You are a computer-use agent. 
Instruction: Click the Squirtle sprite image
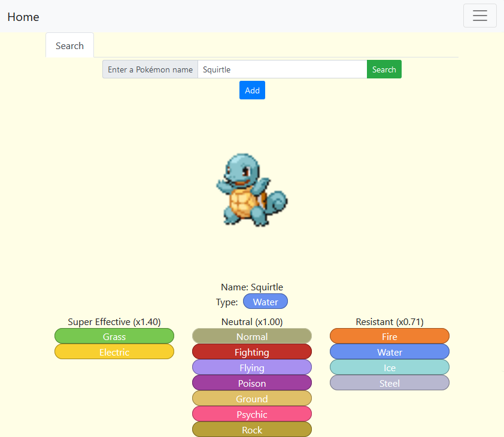click(252, 190)
